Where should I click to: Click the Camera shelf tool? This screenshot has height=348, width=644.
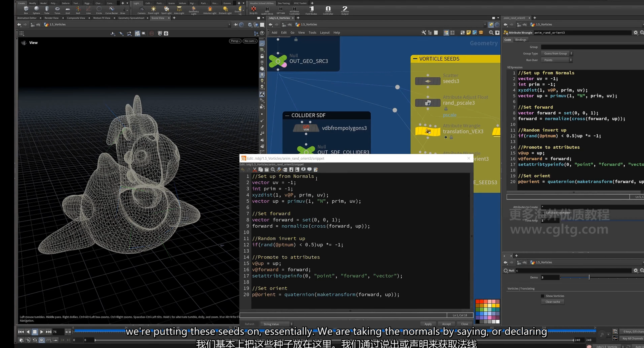pos(141,10)
